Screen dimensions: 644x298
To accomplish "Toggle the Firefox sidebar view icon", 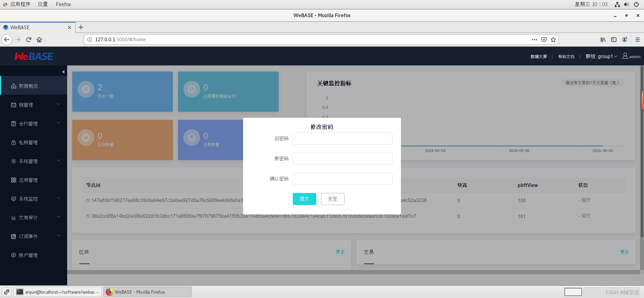I will 614,40.
